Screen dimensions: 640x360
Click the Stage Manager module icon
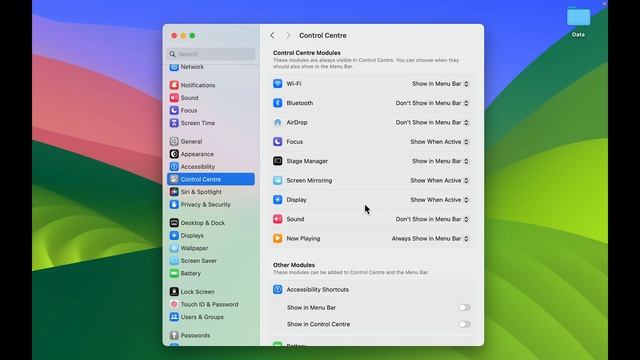coord(278,161)
